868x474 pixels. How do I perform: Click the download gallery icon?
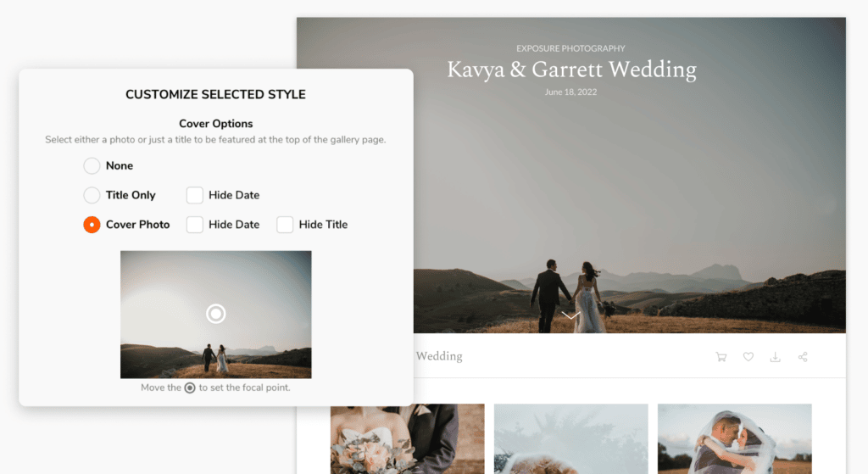tap(775, 357)
